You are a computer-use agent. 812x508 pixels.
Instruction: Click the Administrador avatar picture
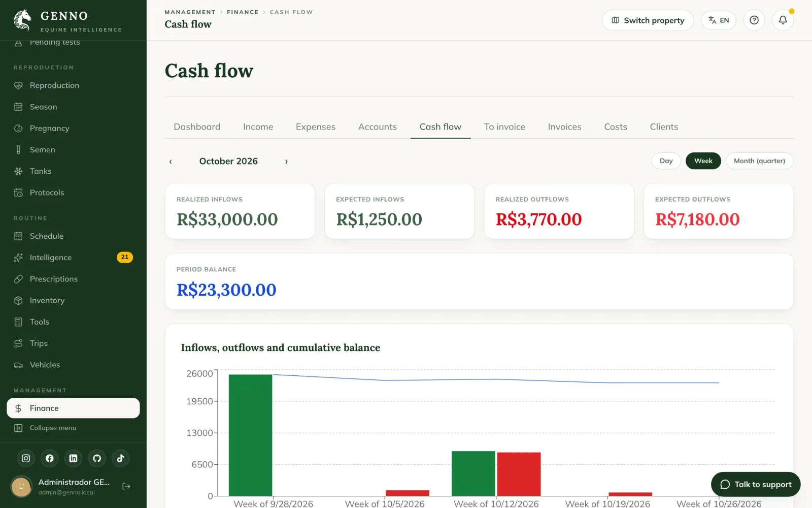21,487
